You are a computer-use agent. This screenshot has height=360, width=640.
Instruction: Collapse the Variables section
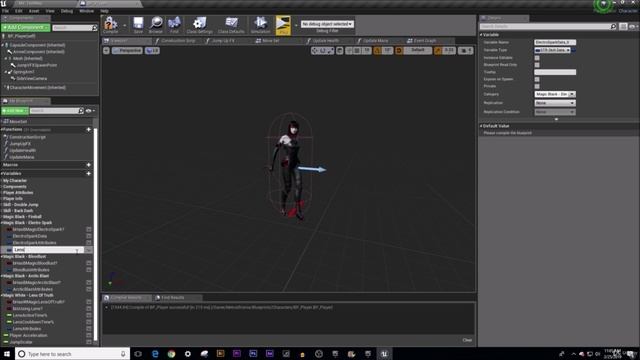2,173
